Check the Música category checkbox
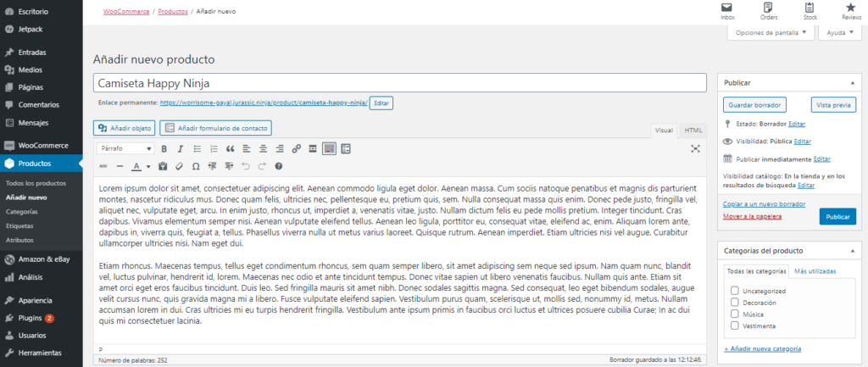The image size is (868, 367). pyautogui.click(x=735, y=314)
